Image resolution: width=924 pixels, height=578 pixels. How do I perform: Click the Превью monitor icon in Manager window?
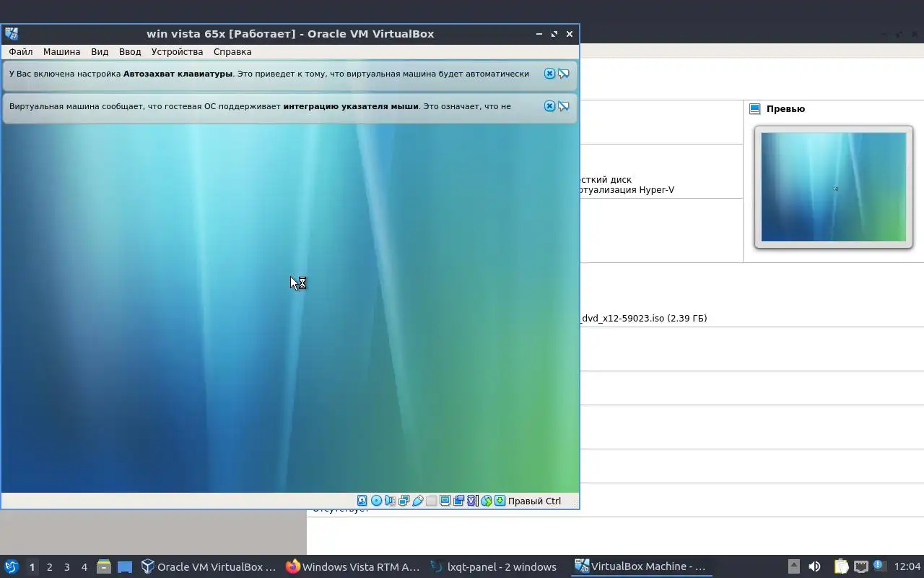point(755,109)
